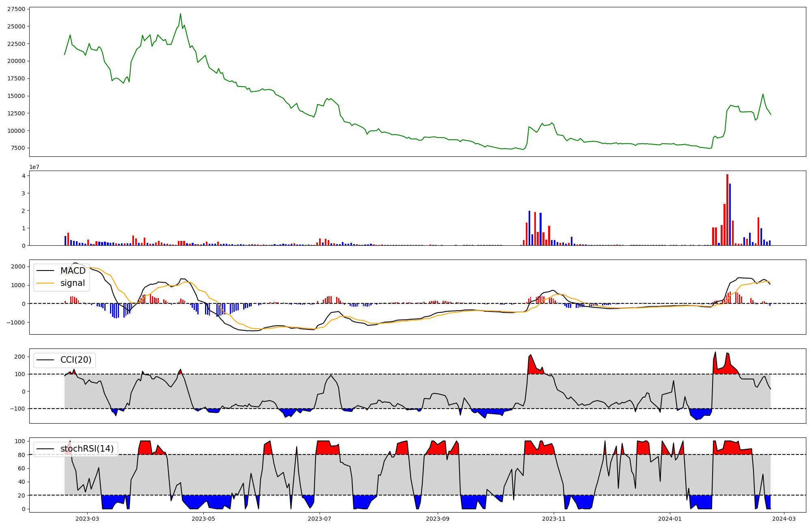Viewport: 812px width, 528px height.
Task: Click the 27500 price axis tick label
Action: pos(16,9)
